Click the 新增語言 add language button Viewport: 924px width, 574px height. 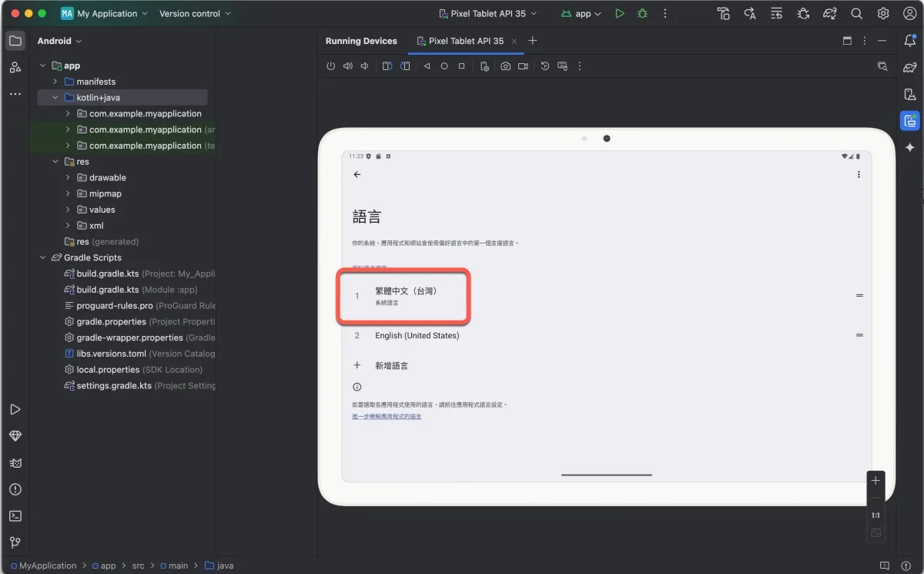coord(391,366)
